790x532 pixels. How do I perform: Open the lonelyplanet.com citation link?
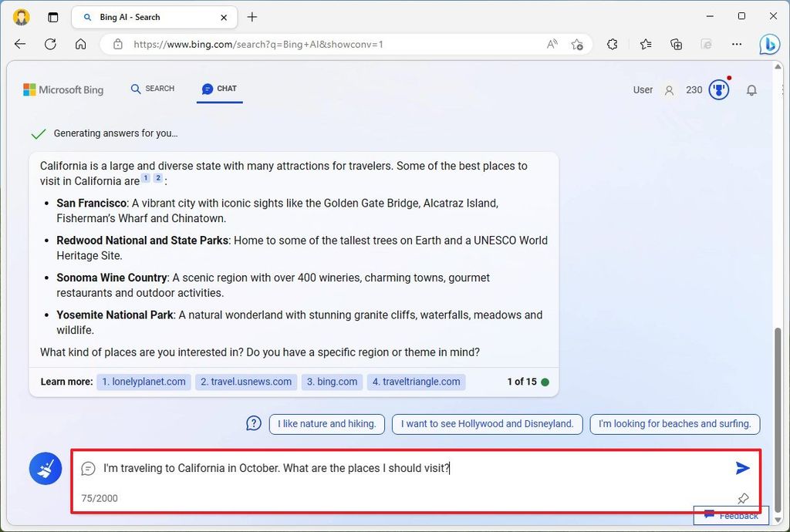tap(143, 382)
